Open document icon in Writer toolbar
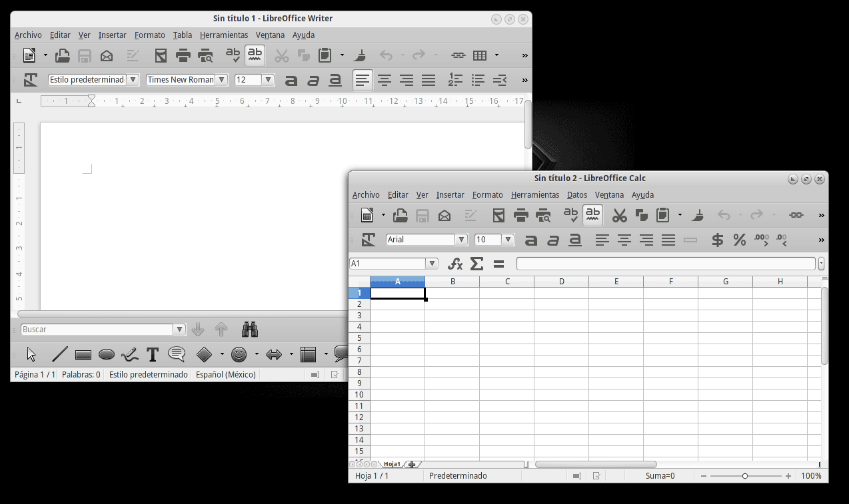The width and height of the screenshot is (849, 504). [x=62, y=55]
